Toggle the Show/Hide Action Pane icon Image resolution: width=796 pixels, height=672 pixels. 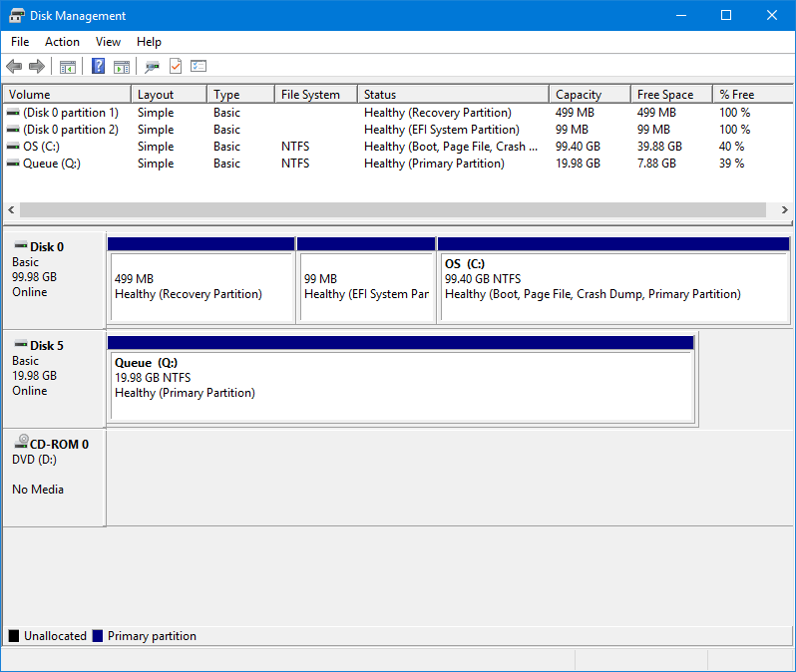[122, 67]
